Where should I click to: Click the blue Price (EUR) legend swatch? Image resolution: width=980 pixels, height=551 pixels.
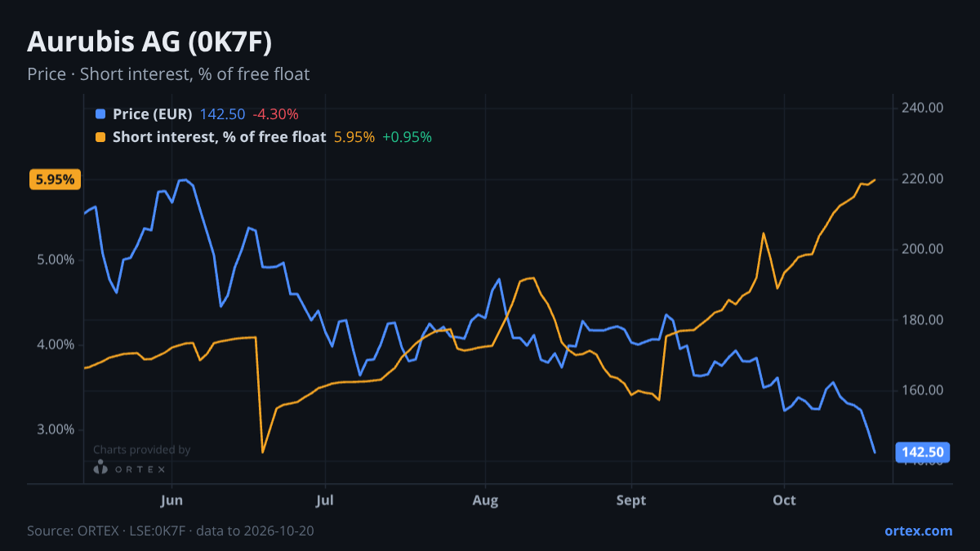[x=100, y=114]
